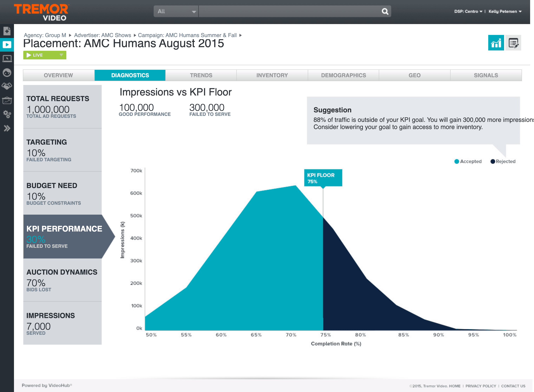Screen dimensions: 534x392
Task: Select the monitor screen sidebar icon
Action: coord(7,58)
